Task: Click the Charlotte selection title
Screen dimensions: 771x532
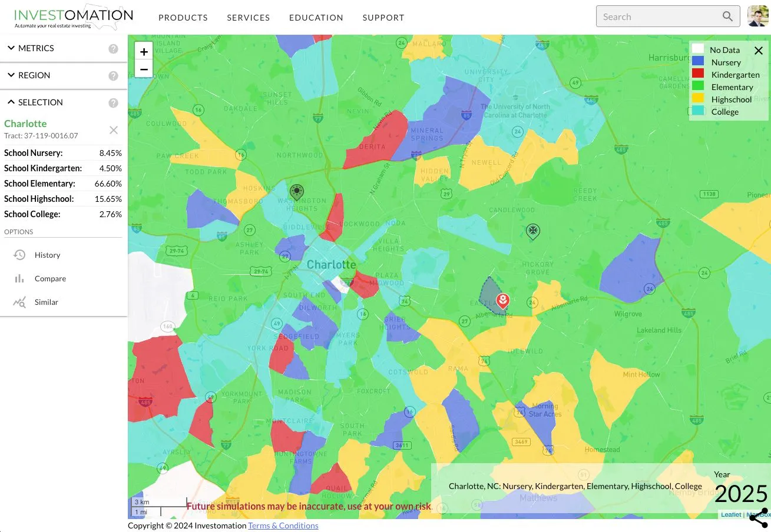Action: coord(25,124)
